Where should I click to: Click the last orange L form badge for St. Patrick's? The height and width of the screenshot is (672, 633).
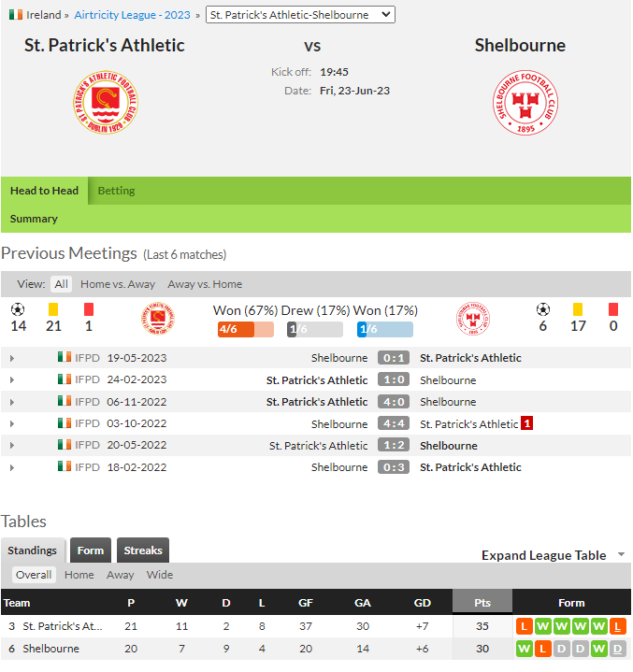pos(617,626)
